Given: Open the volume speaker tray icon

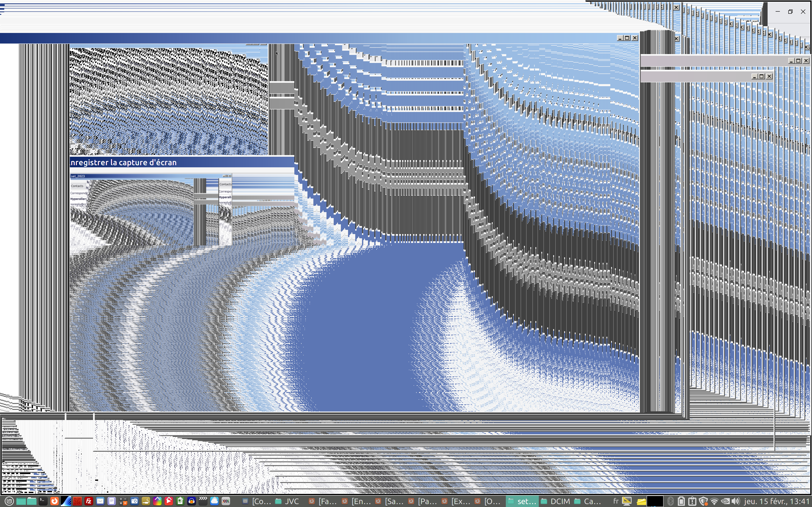Looking at the screenshot, I should pyautogui.click(x=735, y=501).
